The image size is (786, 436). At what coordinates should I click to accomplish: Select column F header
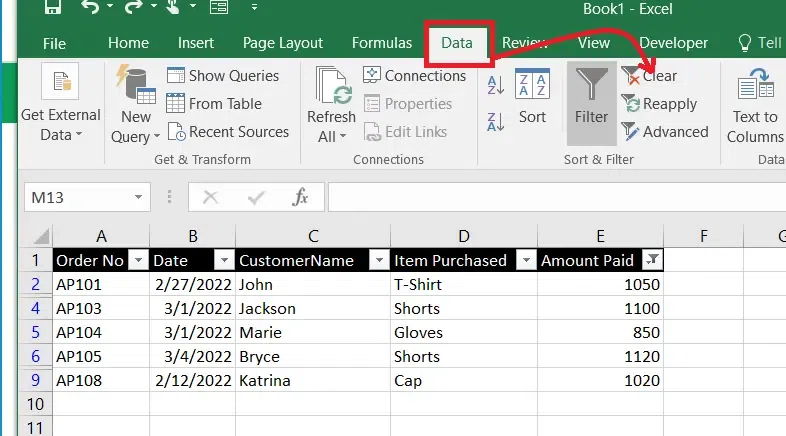click(x=703, y=236)
